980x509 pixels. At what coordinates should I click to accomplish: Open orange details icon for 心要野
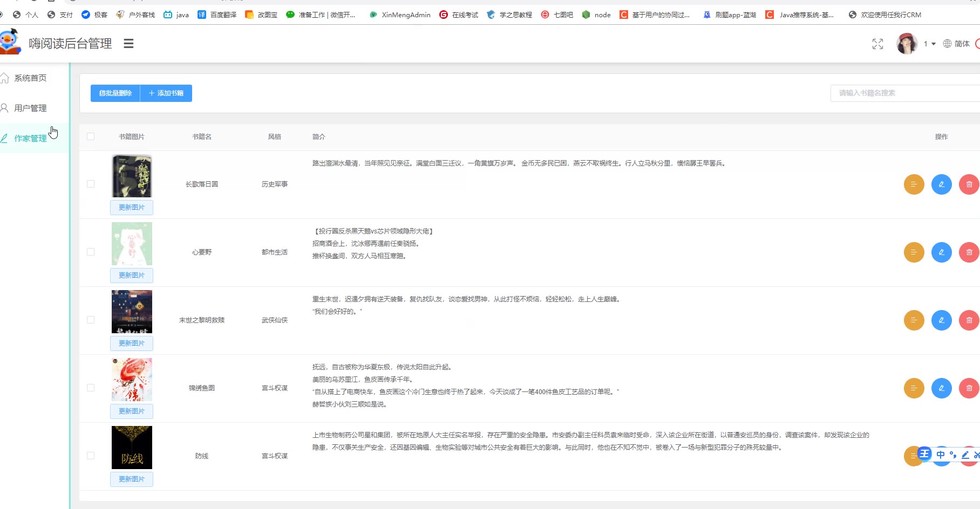point(914,252)
